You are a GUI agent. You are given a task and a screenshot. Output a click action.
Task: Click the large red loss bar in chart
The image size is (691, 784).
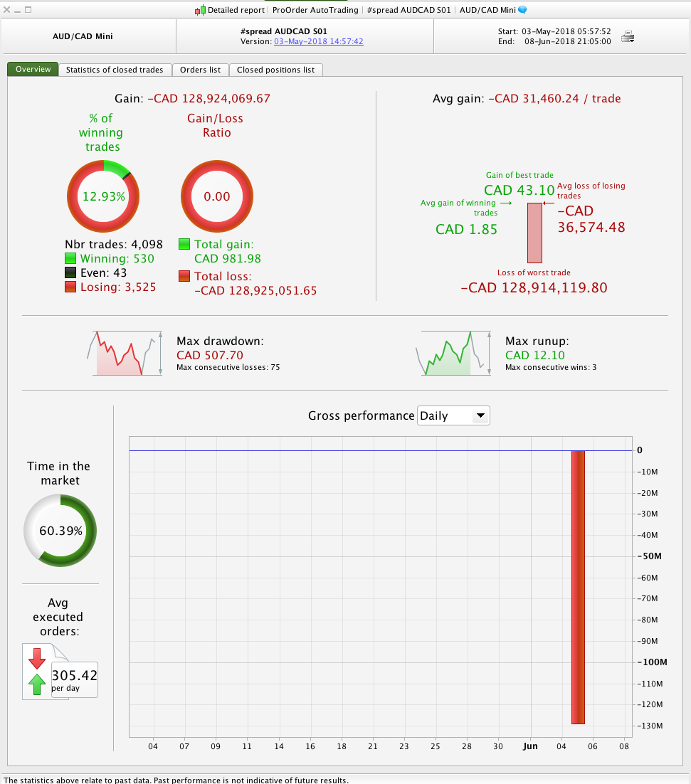click(x=578, y=587)
